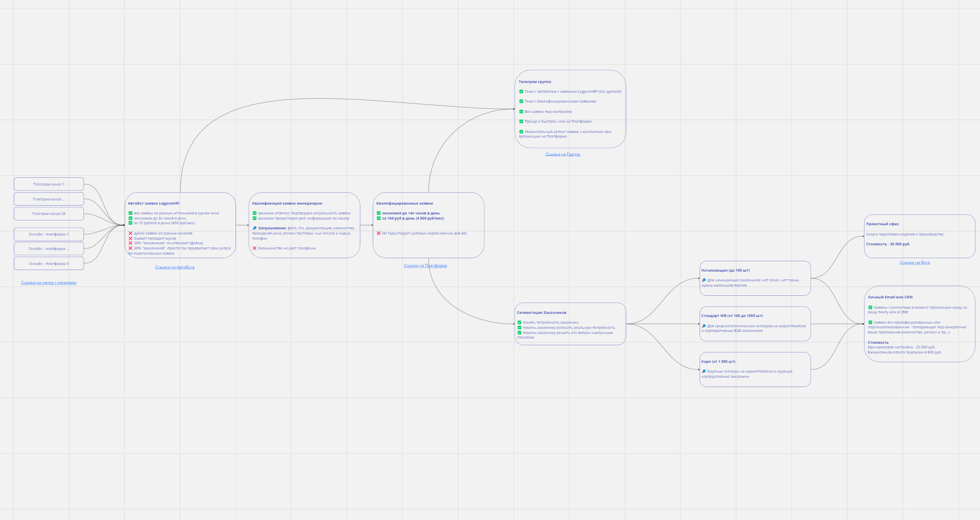Image resolution: width=980 pixels, height=520 pixels.
Task: Click magnifier icon beside 'Запрашиваем'
Action: point(255,228)
